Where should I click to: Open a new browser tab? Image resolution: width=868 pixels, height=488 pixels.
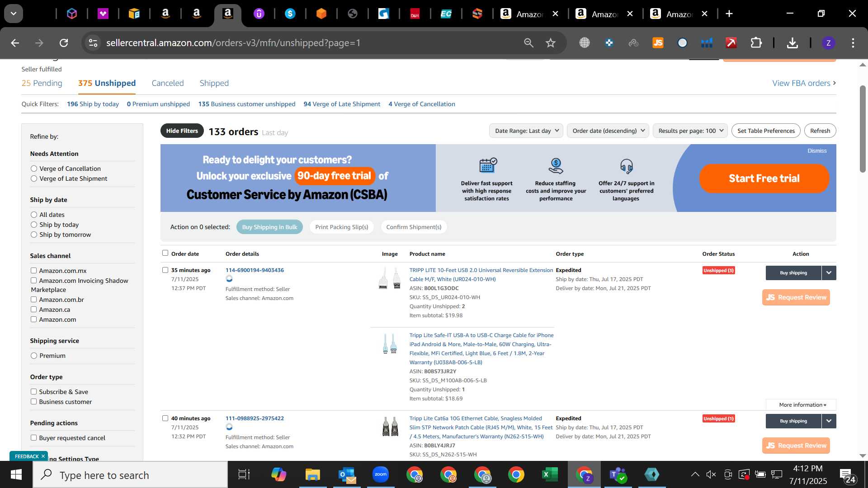tap(729, 14)
